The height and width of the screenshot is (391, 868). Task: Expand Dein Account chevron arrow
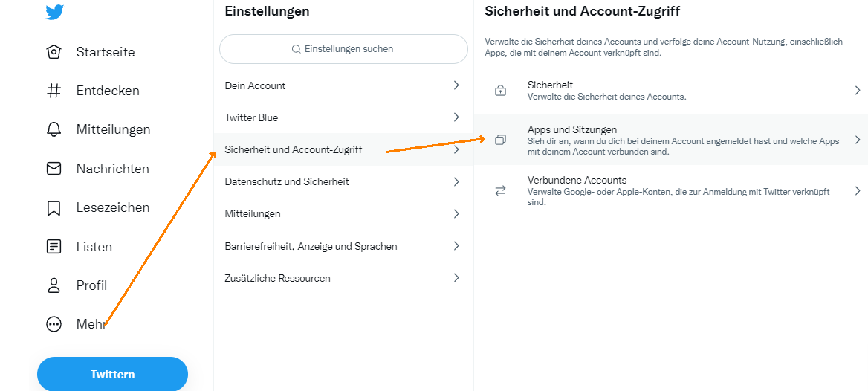[x=456, y=85]
